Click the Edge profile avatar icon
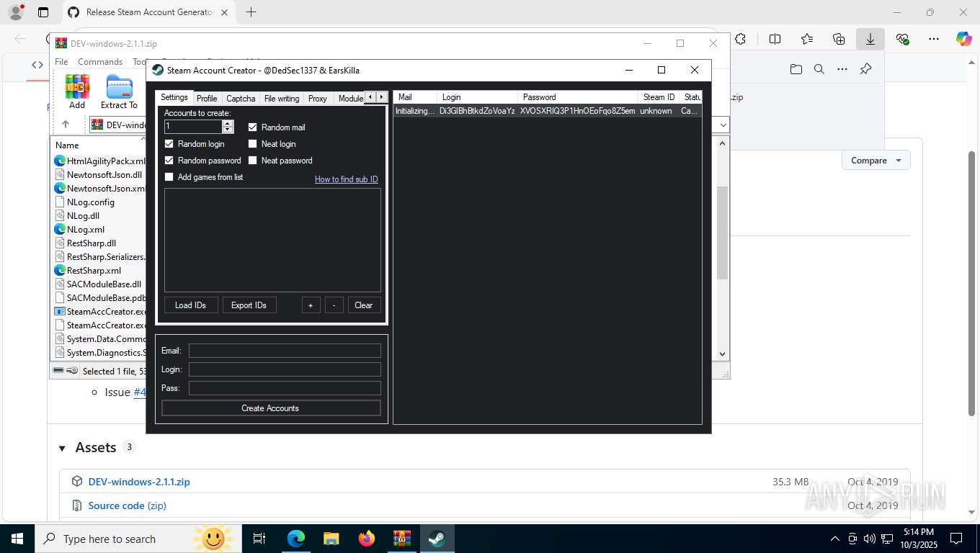Viewport: 980px width, 553px height. 16,12
